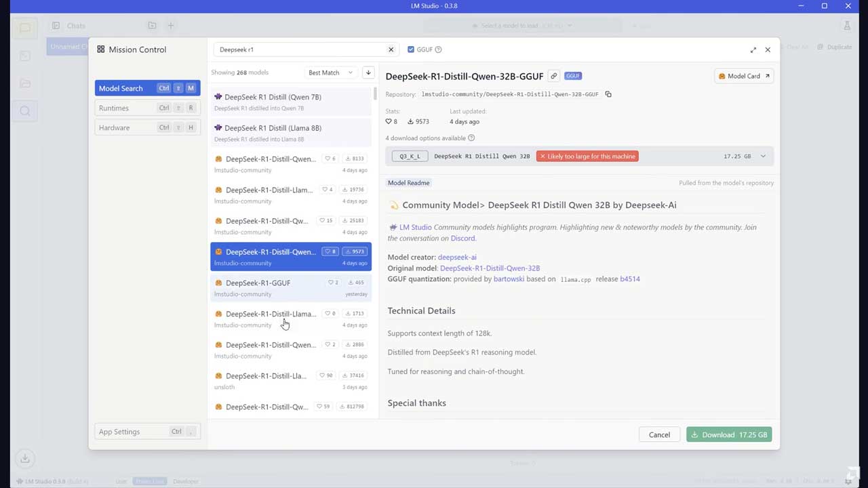Select the result with 8133 downloads
Viewport: 868px width, 488px height.
click(x=291, y=164)
